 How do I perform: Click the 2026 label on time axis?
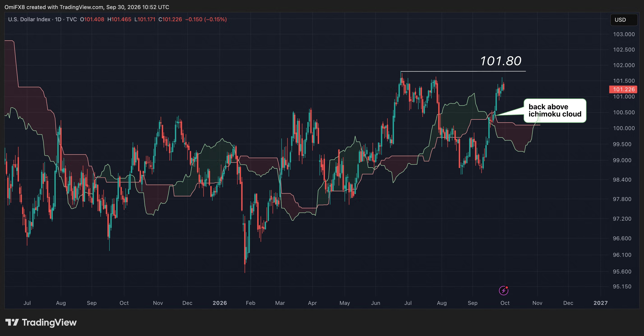click(x=220, y=303)
